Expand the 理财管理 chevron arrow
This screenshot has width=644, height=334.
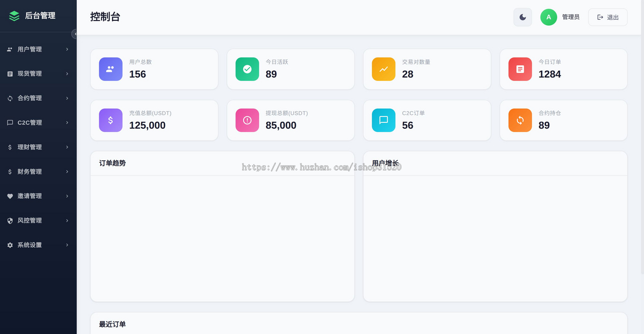click(x=67, y=147)
